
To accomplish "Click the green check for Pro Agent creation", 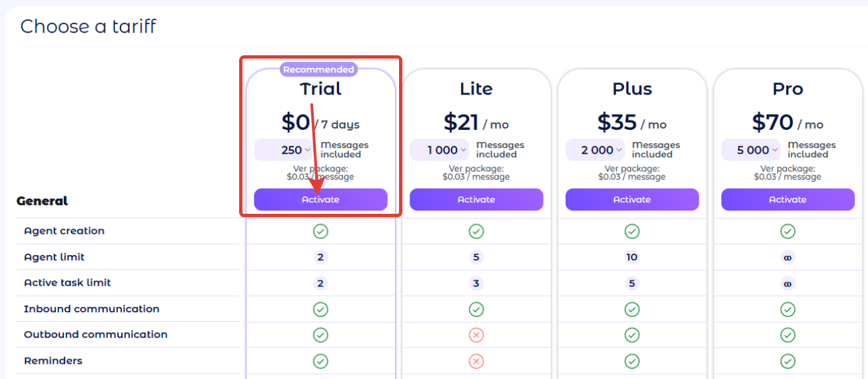I will tap(787, 231).
